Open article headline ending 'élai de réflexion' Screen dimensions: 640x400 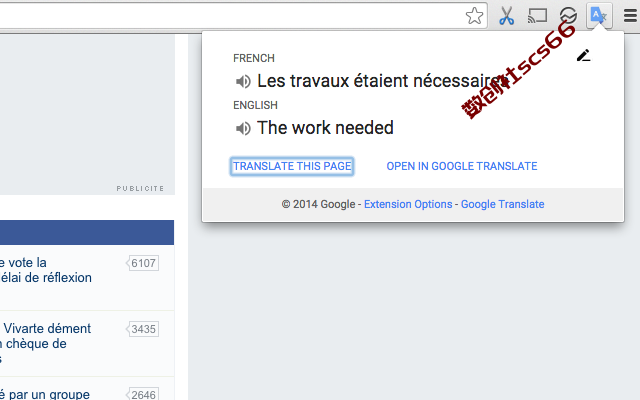(46, 270)
